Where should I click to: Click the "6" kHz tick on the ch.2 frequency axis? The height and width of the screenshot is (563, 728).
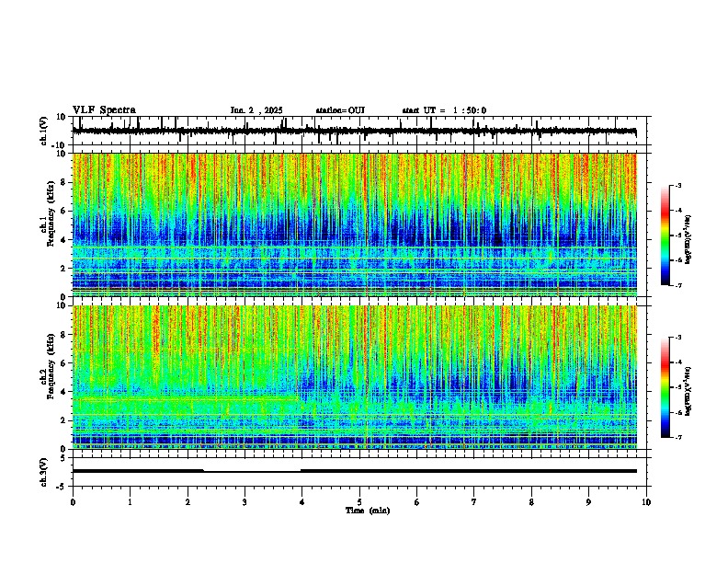64,363
